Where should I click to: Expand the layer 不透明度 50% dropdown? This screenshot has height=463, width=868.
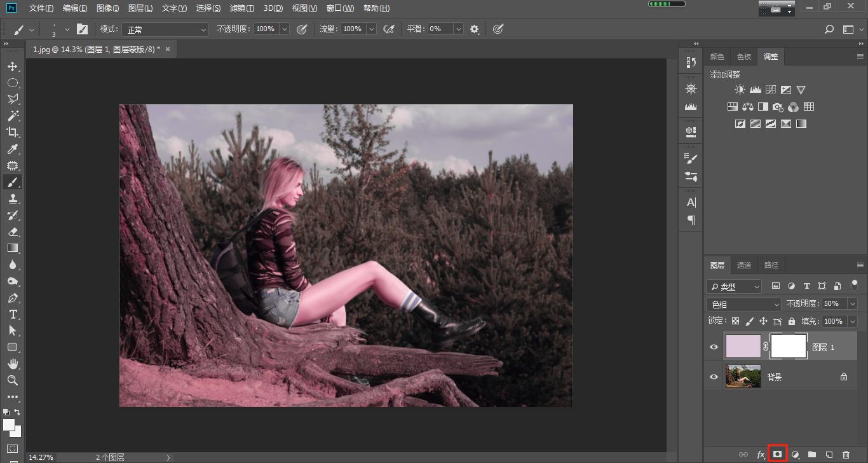(x=852, y=304)
